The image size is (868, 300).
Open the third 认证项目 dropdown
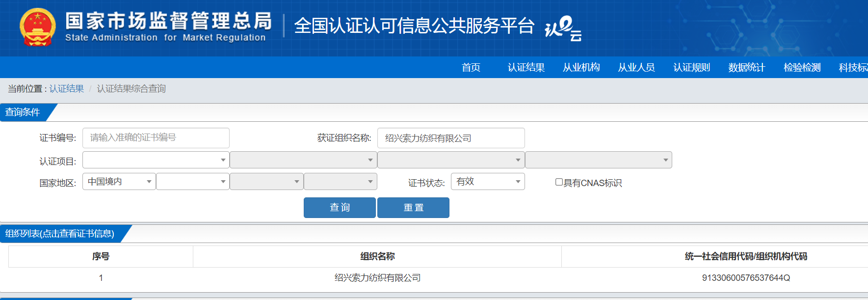coord(451,160)
